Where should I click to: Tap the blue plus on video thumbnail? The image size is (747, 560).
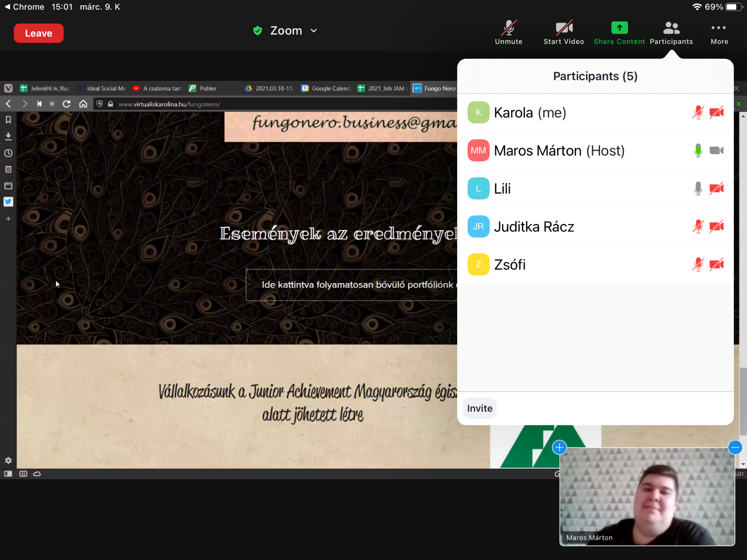pos(559,448)
